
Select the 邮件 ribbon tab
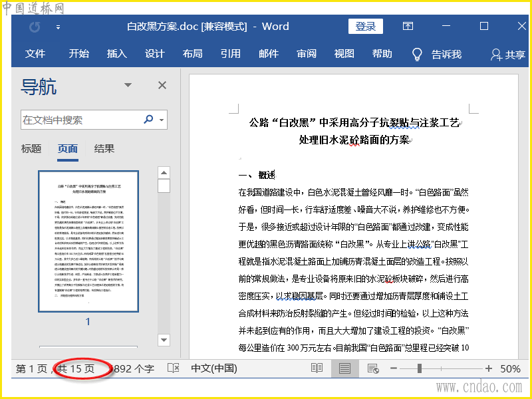point(269,54)
